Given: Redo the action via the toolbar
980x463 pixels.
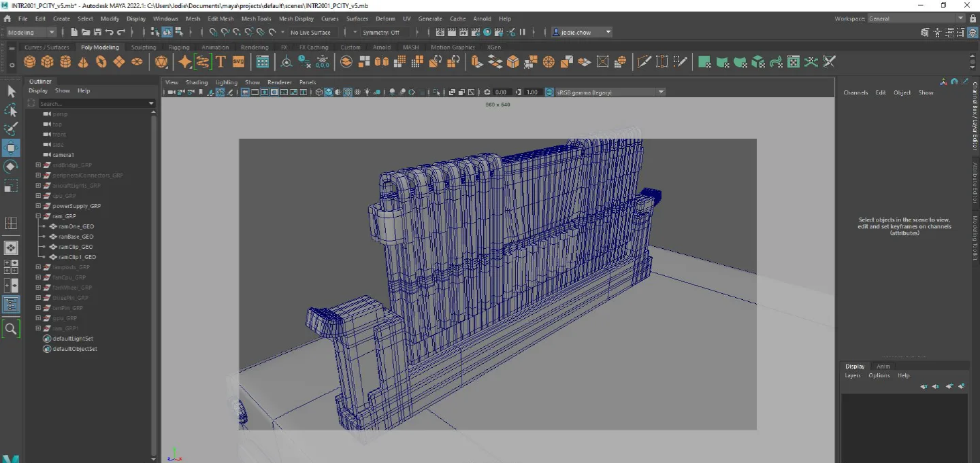Looking at the screenshot, I should click(121, 32).
